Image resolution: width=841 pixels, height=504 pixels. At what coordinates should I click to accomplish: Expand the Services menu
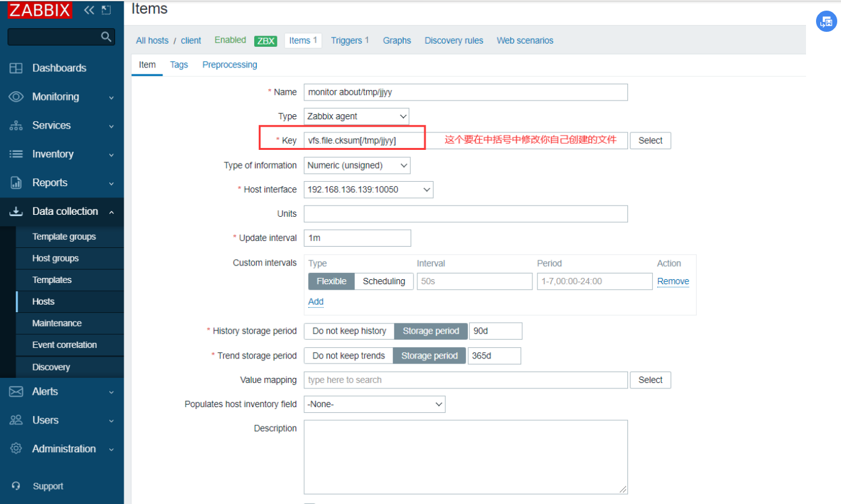pyautogui.click(x=111, y=126)
